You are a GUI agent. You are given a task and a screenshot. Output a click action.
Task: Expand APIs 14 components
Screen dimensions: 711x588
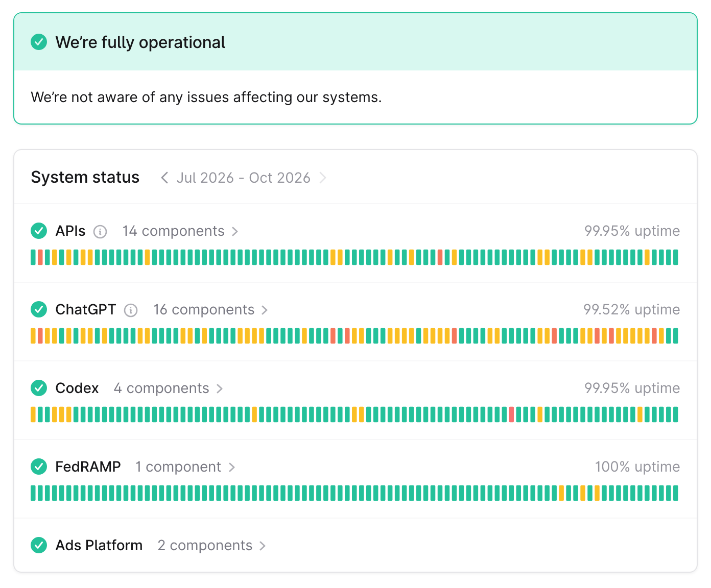click(x=180, y=231)
